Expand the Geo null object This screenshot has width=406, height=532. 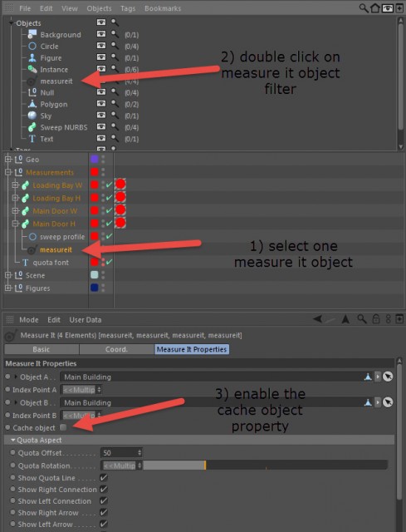pyautogui.click(x=7, y=159)
